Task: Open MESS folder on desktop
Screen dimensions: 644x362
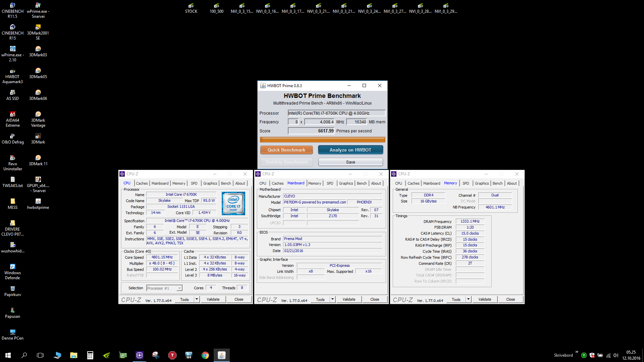Action: pyautogui.click(x=12, y=204)
